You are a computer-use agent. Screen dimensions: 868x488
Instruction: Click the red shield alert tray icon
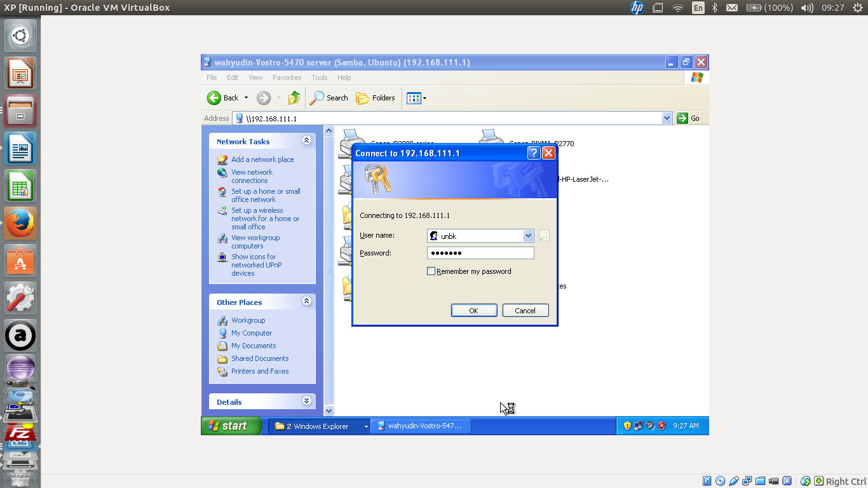click(x=661, y=426)
